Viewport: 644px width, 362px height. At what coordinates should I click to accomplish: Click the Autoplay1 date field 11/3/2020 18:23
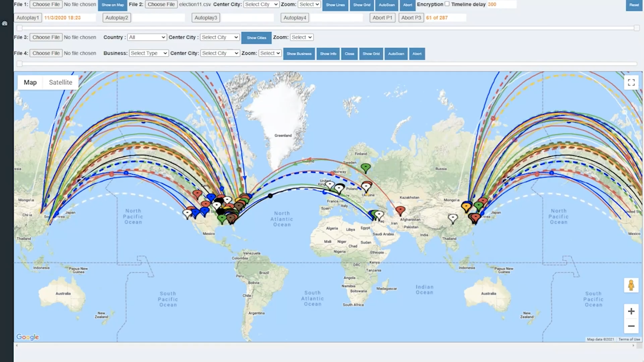point(70,18)
